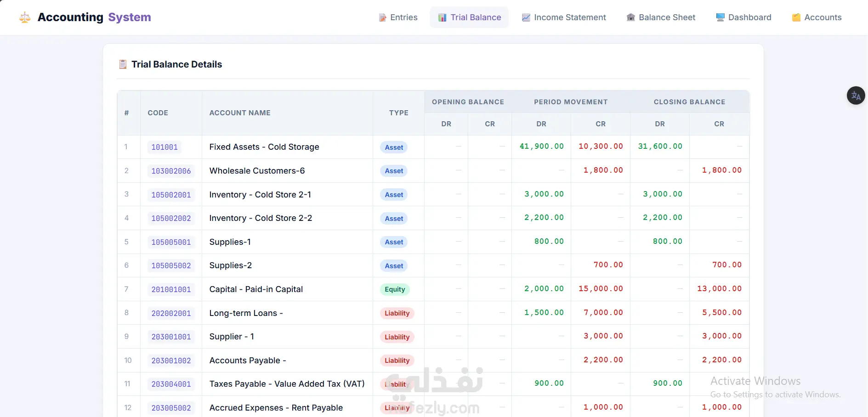Click the Entries pencil icon
This screenshot has height=417, width=868.
382,17
